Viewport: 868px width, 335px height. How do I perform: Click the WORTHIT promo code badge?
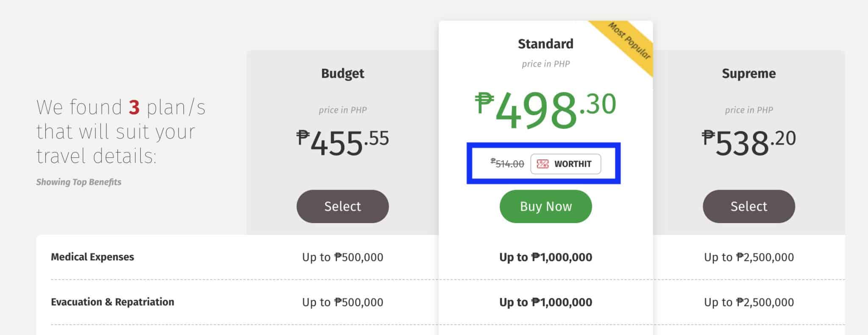click(x=566, y=164)
